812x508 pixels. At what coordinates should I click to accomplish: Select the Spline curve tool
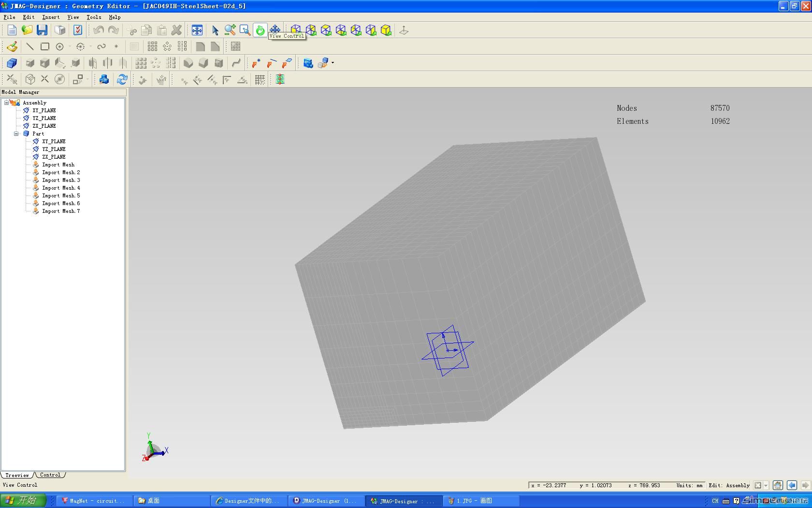tap(101, 46)
